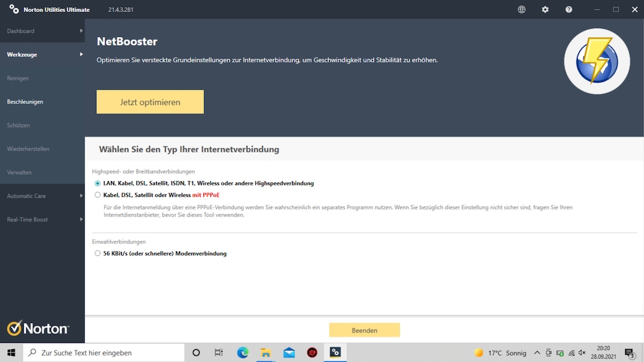Click the 17°C Sonnig weather text
Screen dimensions: 644x362
click(507, 353)
